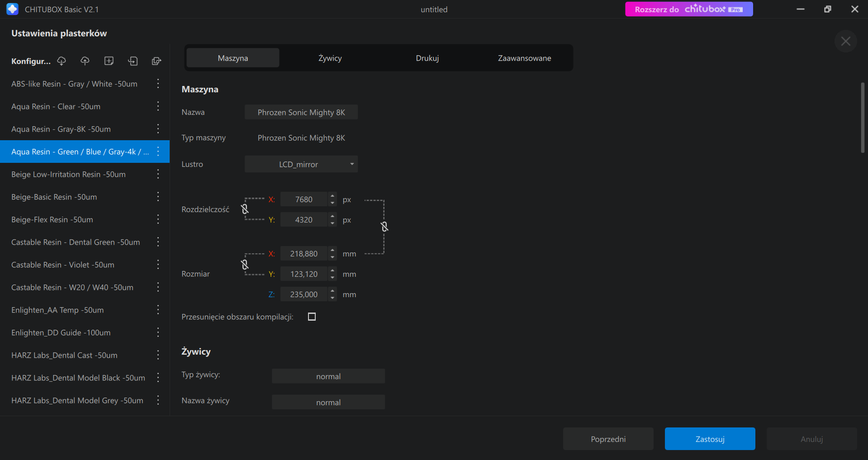
Task: Click the Anuluj button
Action: [x=812, y=439]
